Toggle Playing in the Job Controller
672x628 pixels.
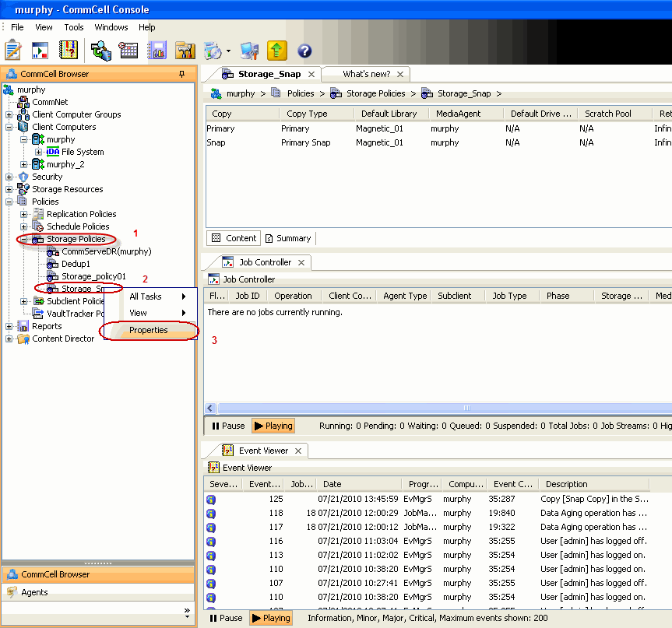tap(273, 426)
